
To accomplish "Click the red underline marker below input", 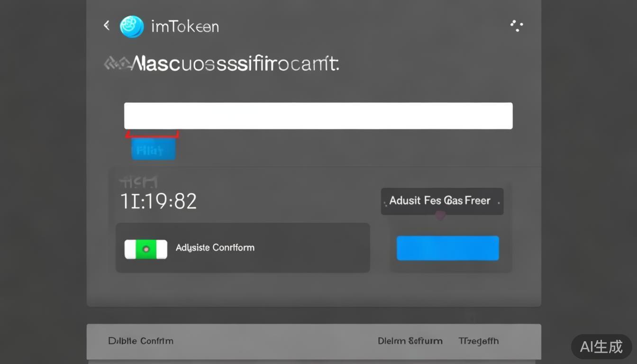I will (x=152, y=135).
